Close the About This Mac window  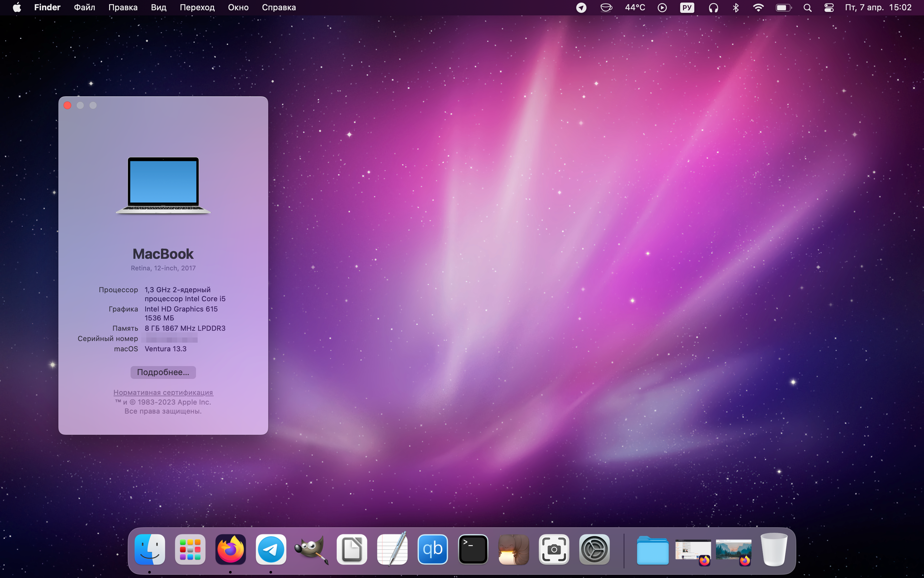(68, 106)
